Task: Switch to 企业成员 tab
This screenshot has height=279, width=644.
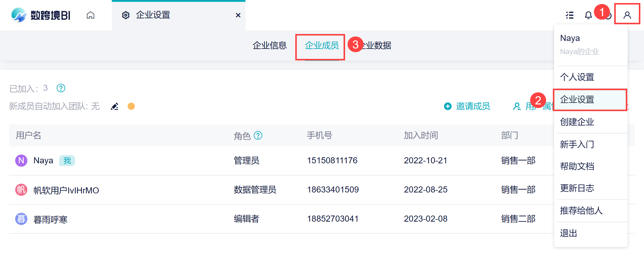Action: (x=322, y=46)
